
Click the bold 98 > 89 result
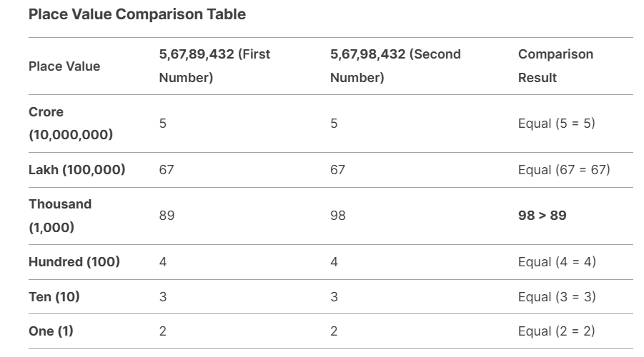[x=542, y=216]
